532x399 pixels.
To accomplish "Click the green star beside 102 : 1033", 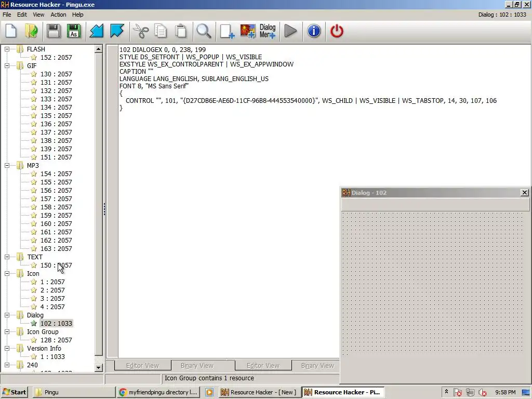I will coord(34,323).
